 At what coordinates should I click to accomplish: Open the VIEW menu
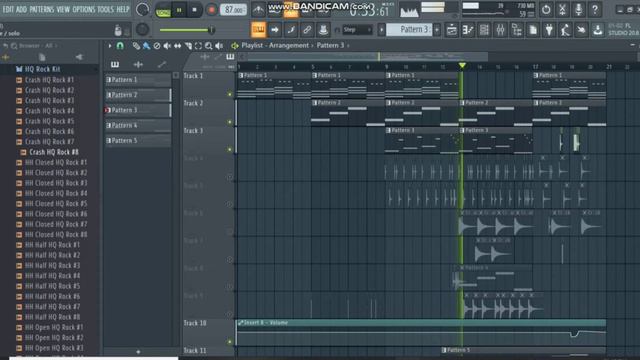[x=63, y=9]
